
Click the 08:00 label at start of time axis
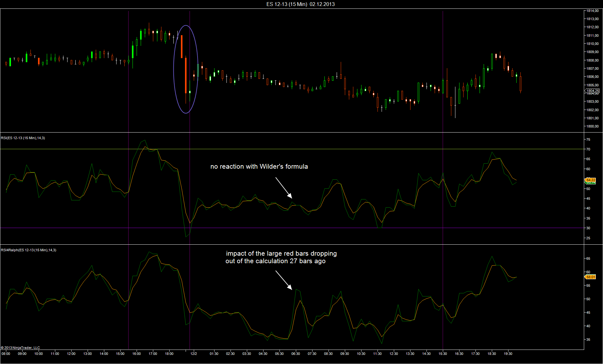pyautogui.click(x=6, y=354)
